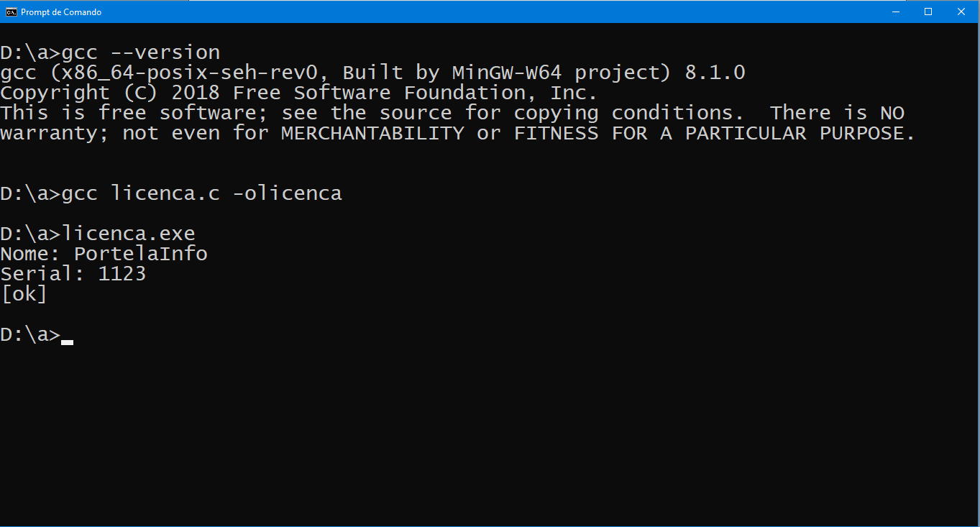The width and height of the screenshot is (980, 527).
Task: Click the "licenca.exe" command text
Action: (128, 234)
